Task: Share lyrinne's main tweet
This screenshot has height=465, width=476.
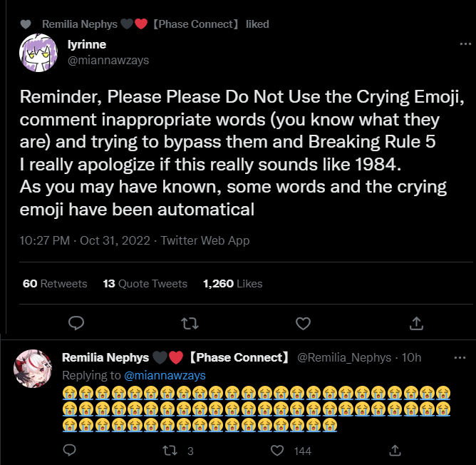Action: (x=417, y=324)
